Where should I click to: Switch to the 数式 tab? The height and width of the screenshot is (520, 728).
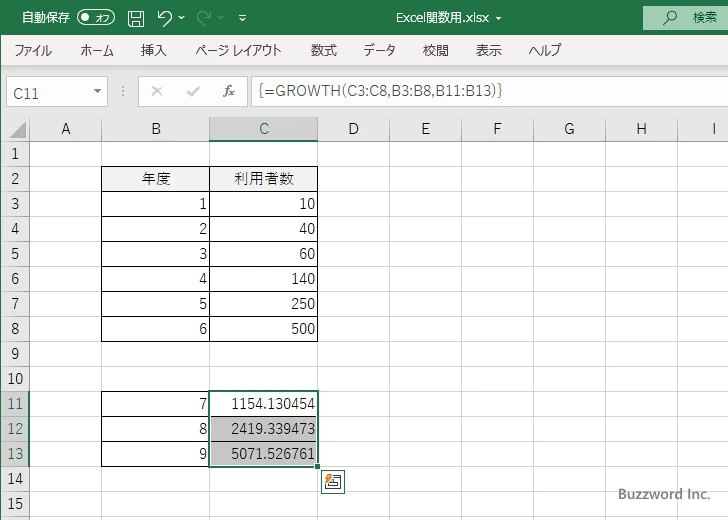click(324, 50)
